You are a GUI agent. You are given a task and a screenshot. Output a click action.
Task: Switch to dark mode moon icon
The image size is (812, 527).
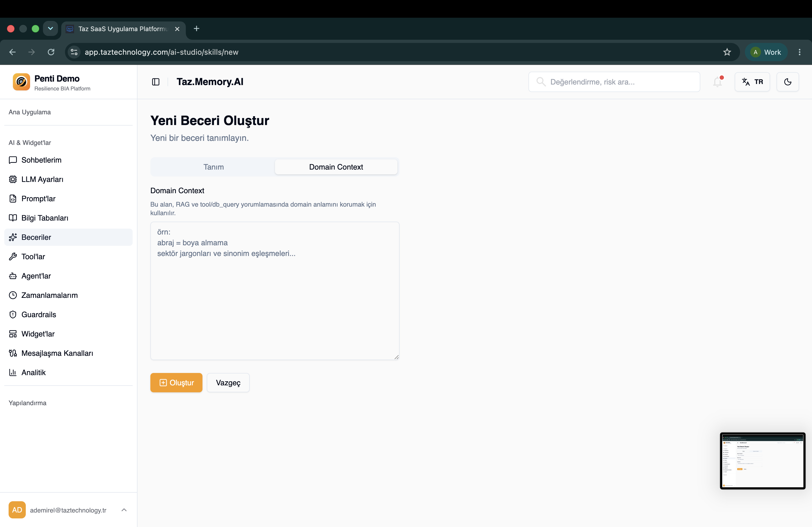click(788, 82)
